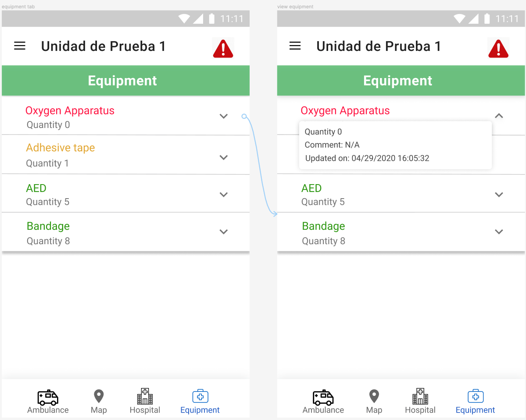This screenshot has width=526, height=420.
Task: Open hamburger menu on right screen
Action: pyautogui.click(x=295, y=46)
